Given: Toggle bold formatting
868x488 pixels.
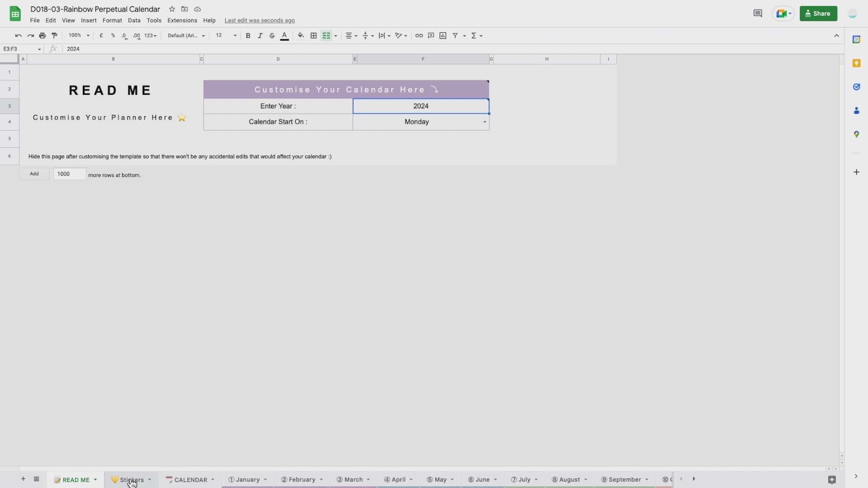Looking at the screenshot, I should (x=248, y=36).
